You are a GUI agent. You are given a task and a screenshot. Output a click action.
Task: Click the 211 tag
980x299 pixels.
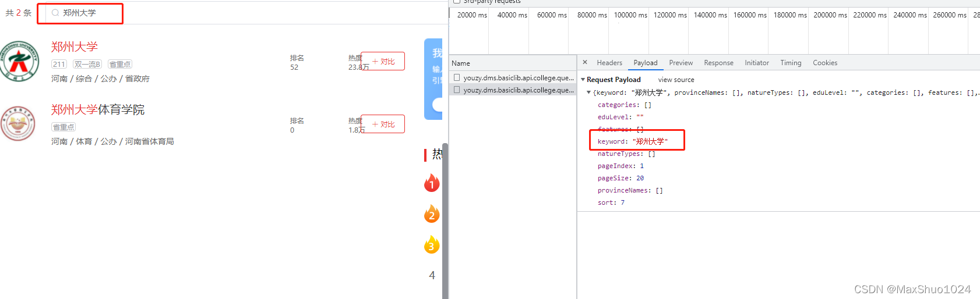pyautogui.click(x=59, y=65)
